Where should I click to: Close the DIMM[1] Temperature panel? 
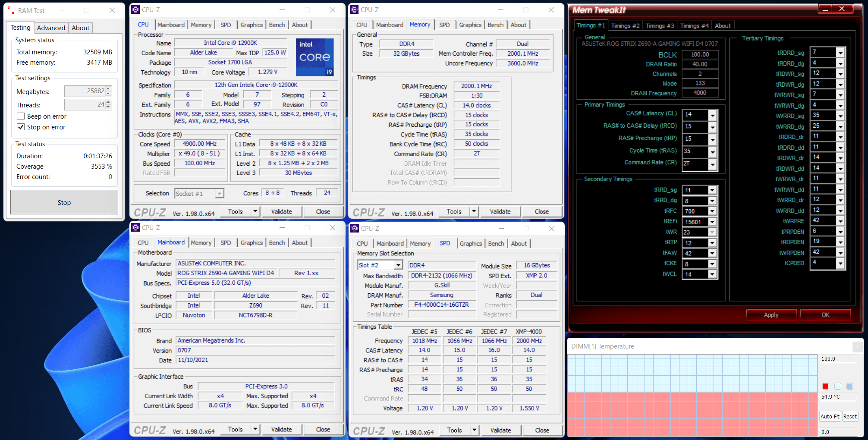[x=858, y=346]
